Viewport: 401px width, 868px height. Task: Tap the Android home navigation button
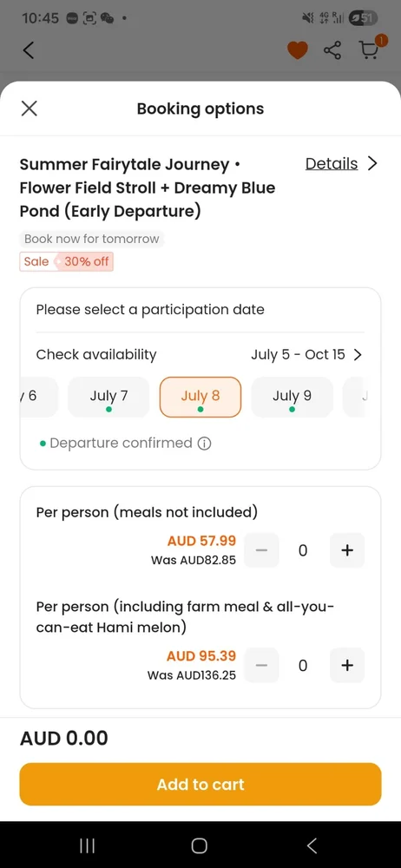tap(200, 845)
